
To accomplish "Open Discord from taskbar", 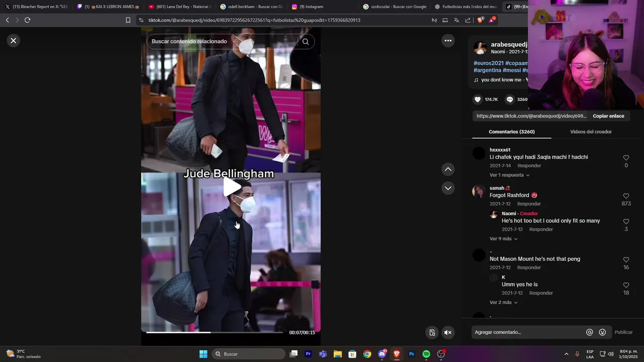I will click(382, 354).
